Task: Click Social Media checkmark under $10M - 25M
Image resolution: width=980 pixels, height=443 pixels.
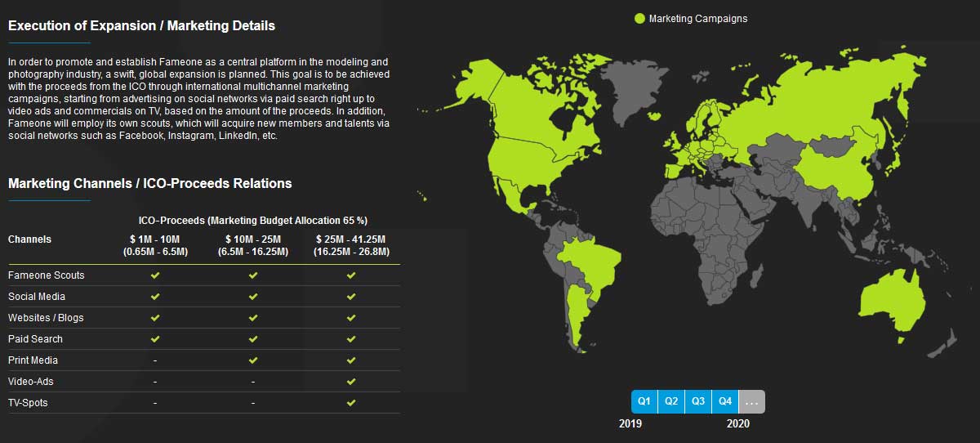Action: [253, 297]
